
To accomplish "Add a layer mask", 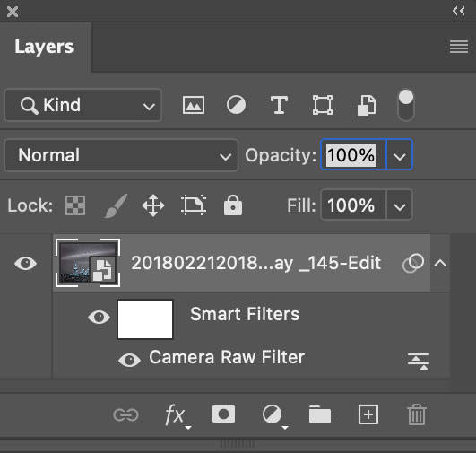I will click(x=223, y=414).
